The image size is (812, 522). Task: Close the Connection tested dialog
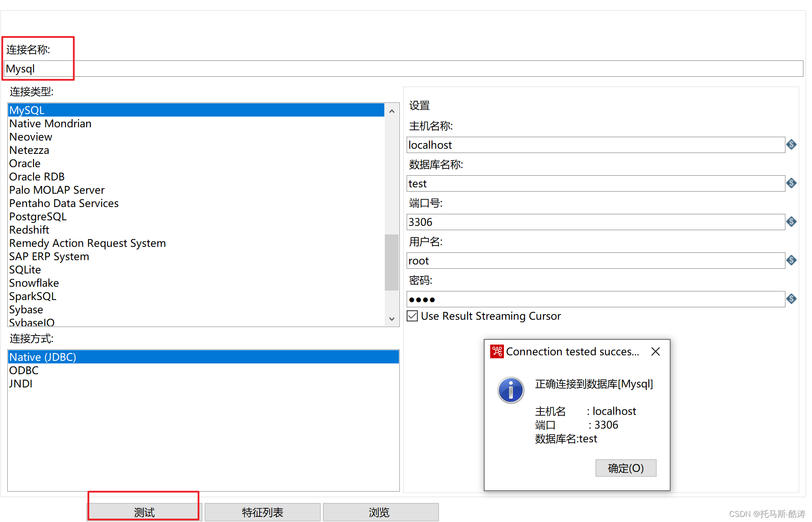(x=655, y=351)
